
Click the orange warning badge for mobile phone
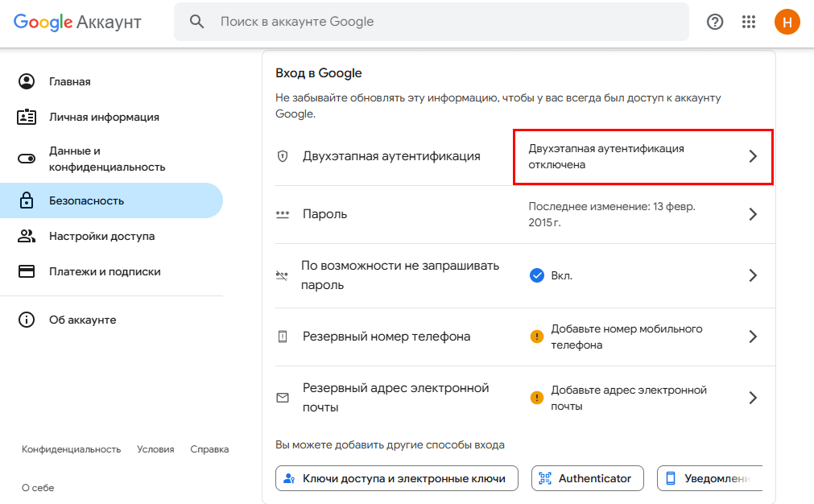537,337
